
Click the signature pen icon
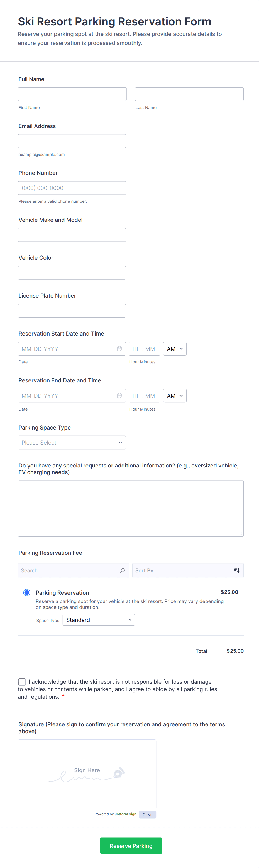(119, 772)
